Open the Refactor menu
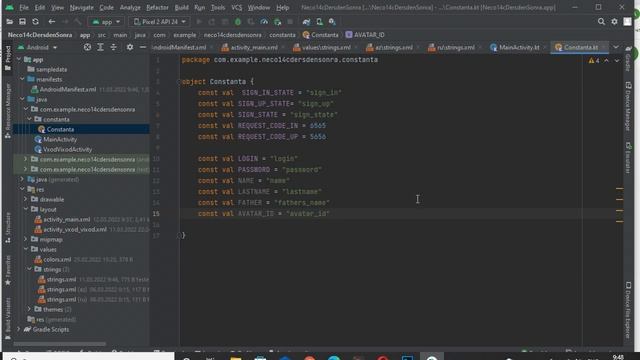The height and width of the screenshot is (360, 640). [157, 7]
